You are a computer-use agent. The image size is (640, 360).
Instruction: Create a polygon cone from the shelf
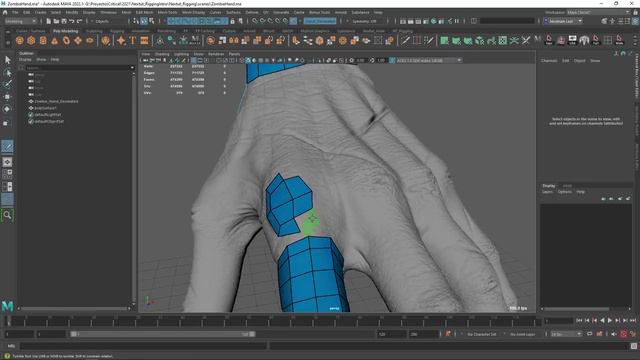tap(55, 40)
